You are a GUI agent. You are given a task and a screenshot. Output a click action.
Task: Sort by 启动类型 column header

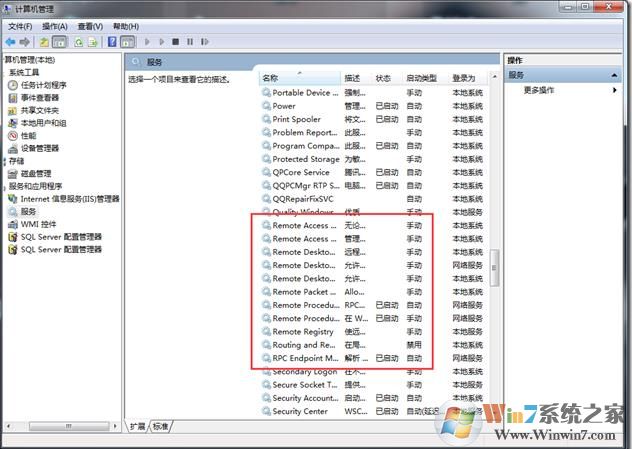426,78
